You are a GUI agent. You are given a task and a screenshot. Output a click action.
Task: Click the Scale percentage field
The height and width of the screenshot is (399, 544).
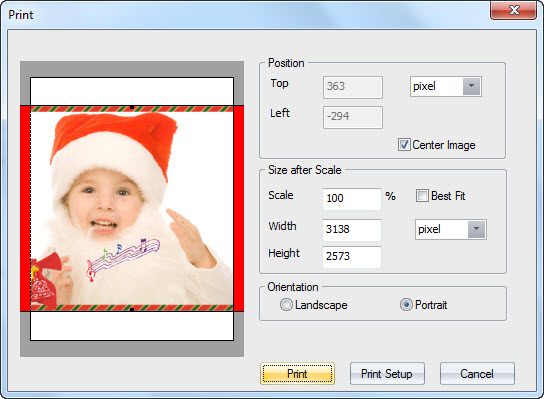click(352, 199)
